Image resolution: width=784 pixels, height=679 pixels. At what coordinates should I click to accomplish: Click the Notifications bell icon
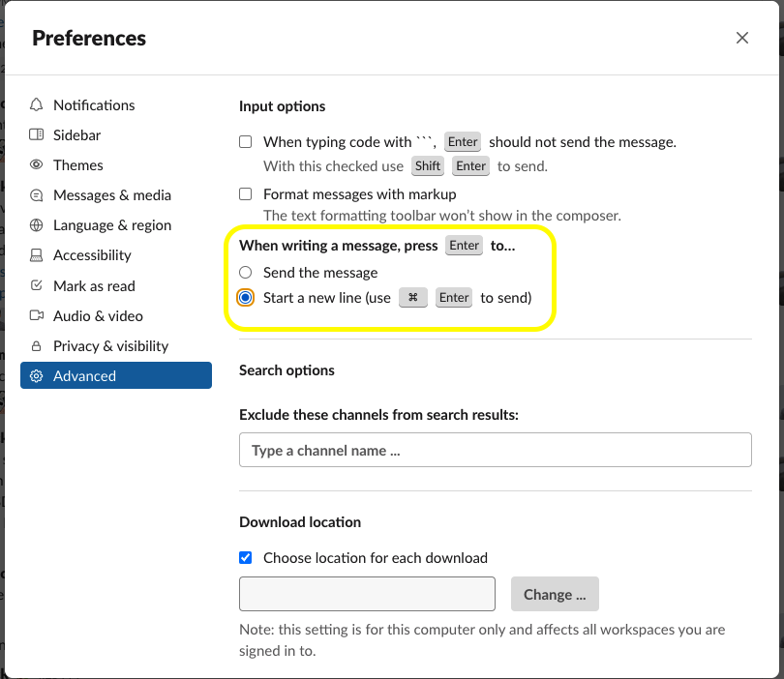pos(37,104)
